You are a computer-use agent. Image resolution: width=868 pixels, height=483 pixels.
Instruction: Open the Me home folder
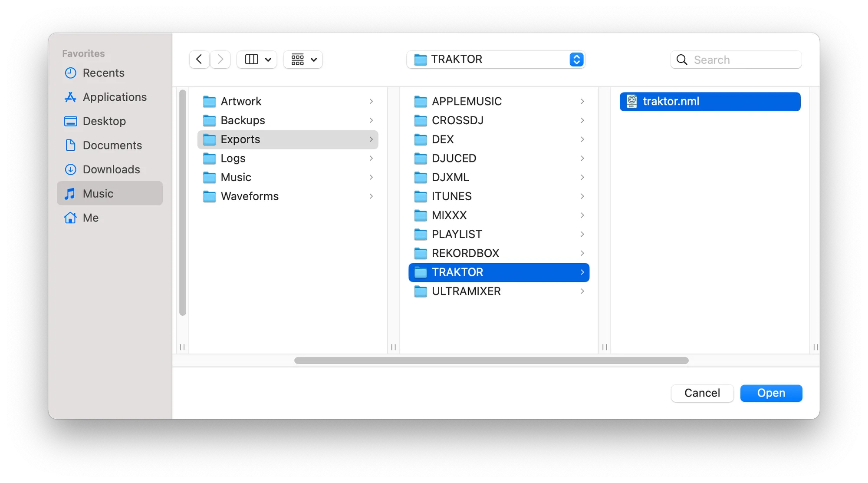pyautogui.click(x=90, y=218)
